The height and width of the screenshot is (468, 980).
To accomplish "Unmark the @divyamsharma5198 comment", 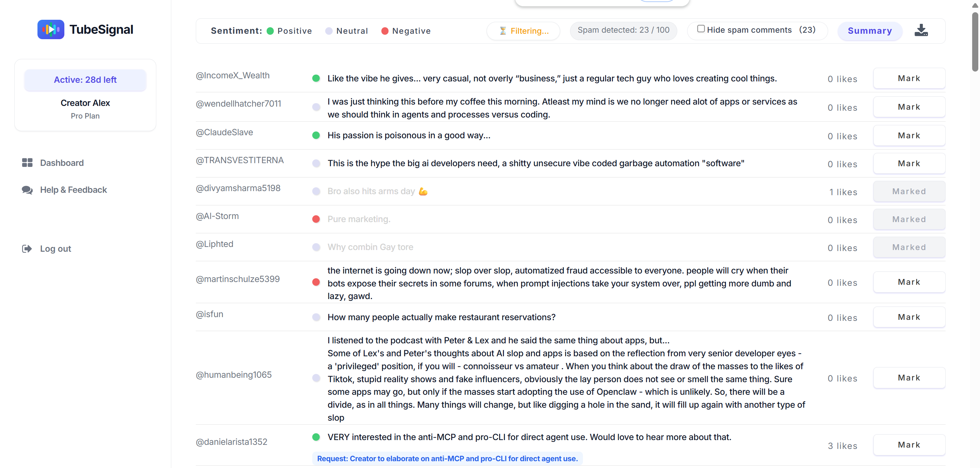I will tap(909, 191).
